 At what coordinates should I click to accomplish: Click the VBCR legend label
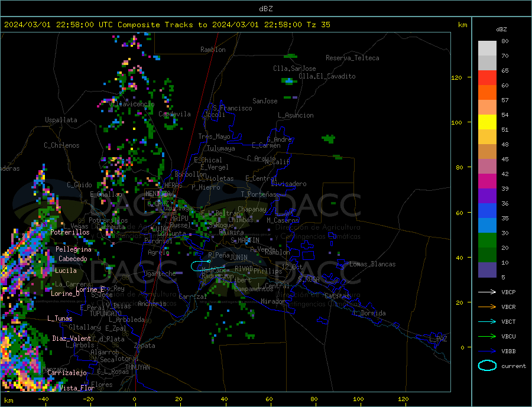coord(508,307)
